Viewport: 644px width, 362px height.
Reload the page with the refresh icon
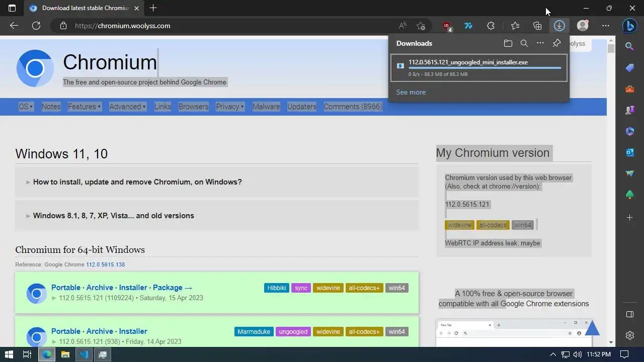(x=36, y=26)
